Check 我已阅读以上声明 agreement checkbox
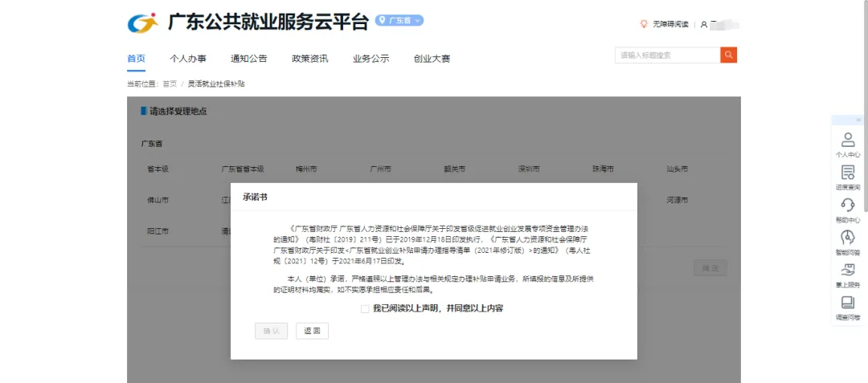This screenshot has width=868, height=383. coord(365,308)
